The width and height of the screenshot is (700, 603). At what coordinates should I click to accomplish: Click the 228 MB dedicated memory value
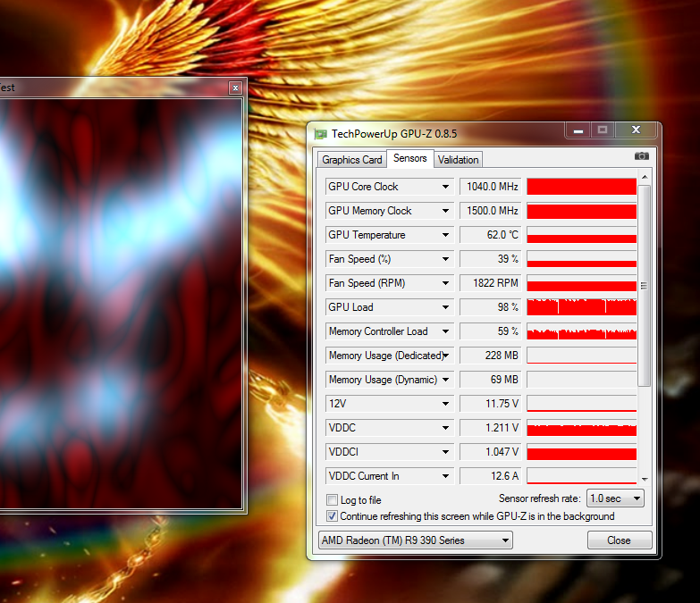coord(491,355)
